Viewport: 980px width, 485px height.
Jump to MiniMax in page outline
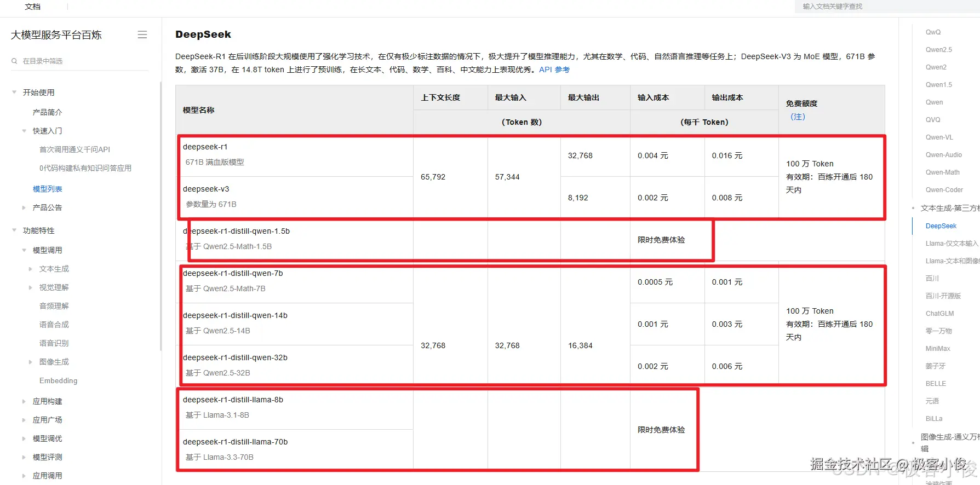pyautogui.click(x=938, y=349)
